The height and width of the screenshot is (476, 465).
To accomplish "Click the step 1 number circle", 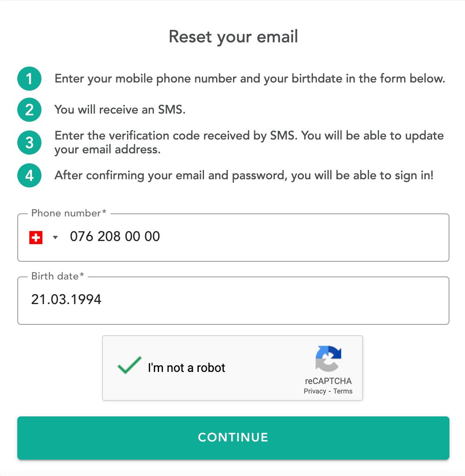I will click(x=29, y=79).
